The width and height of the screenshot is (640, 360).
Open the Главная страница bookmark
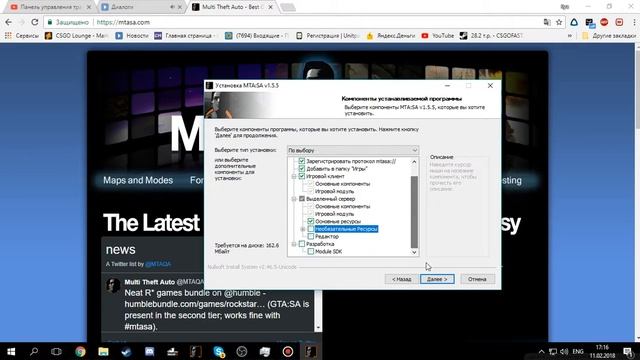186,36
